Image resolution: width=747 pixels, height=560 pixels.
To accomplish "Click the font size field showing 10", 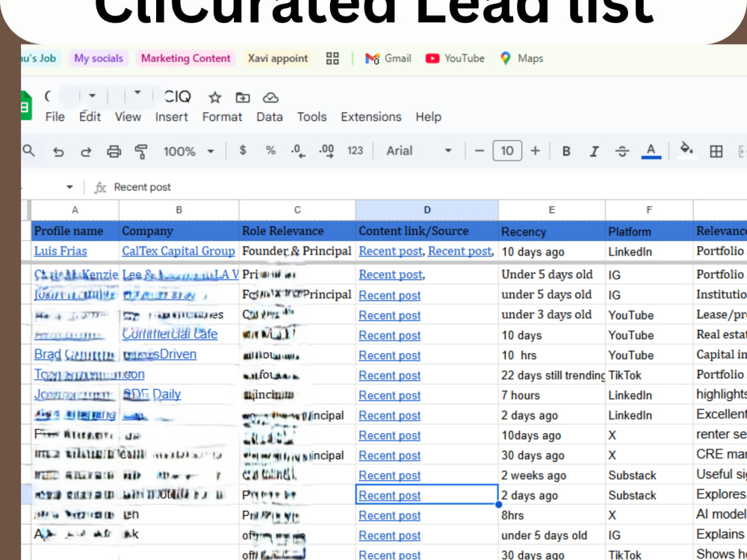I will pyautogui.click(x=507, y=151).
